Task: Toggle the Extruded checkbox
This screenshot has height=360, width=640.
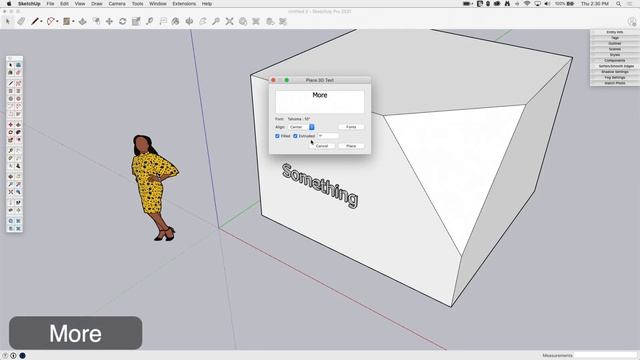Action: pyautogui.click(x=295, y=136)
